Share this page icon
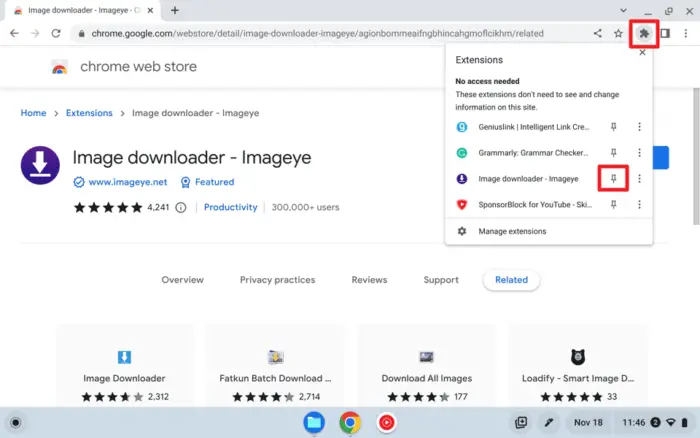This screenshot has height=438, width=700. click(597, 33)
